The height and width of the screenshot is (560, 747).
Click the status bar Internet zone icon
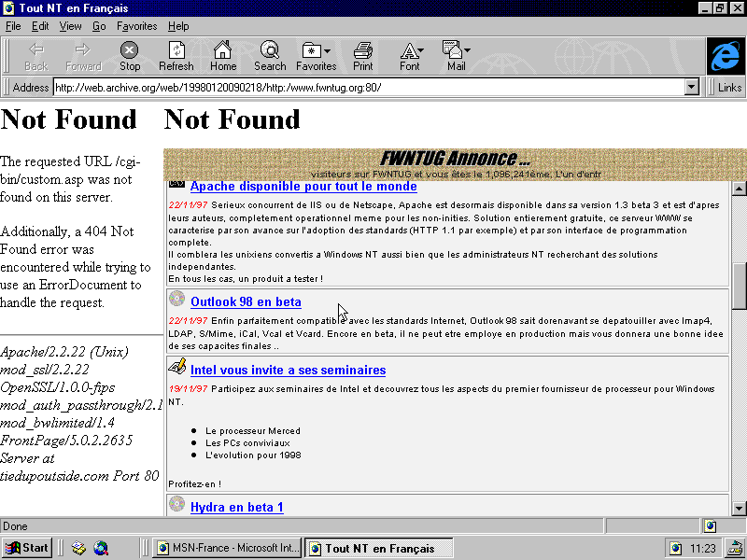[x=711, y=526]
